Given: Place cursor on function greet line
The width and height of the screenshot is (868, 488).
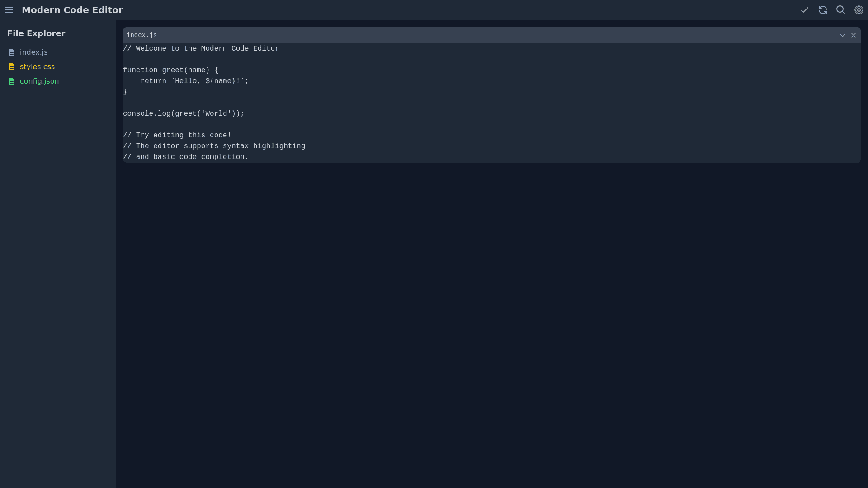Looking at the screenshot, I should [170, 70].
